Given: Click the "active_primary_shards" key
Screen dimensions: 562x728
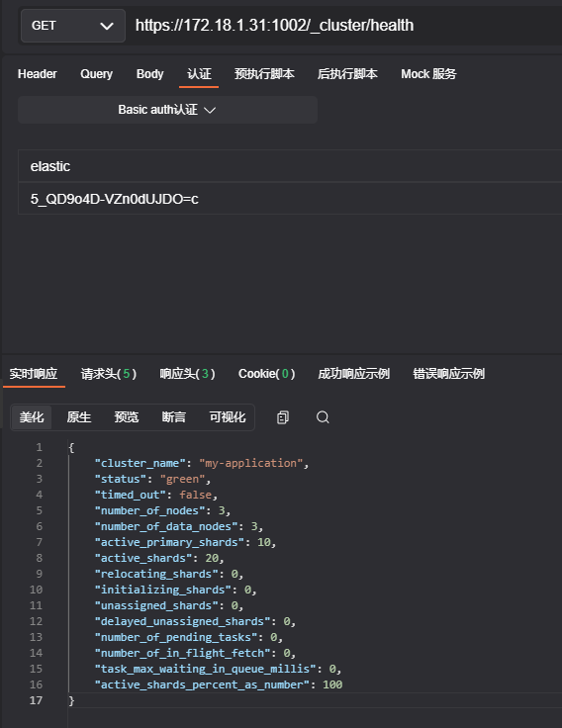Looking at the screenshot, I should point(169,542).
